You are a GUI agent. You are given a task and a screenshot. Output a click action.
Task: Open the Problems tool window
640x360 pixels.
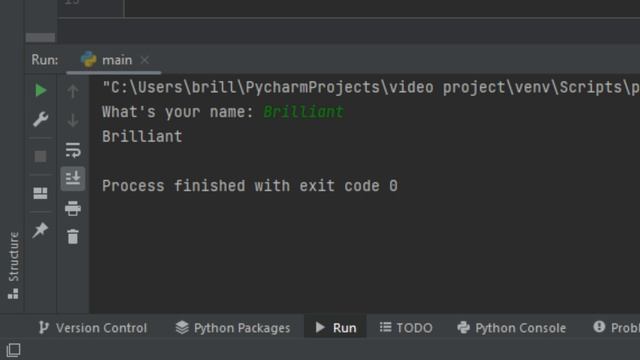tap(616, 328)
